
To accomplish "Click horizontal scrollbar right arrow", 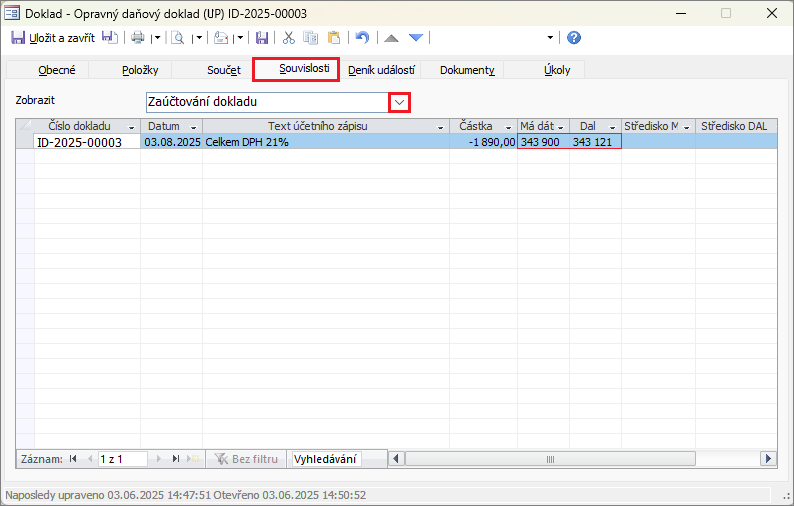I will [768, 459].
